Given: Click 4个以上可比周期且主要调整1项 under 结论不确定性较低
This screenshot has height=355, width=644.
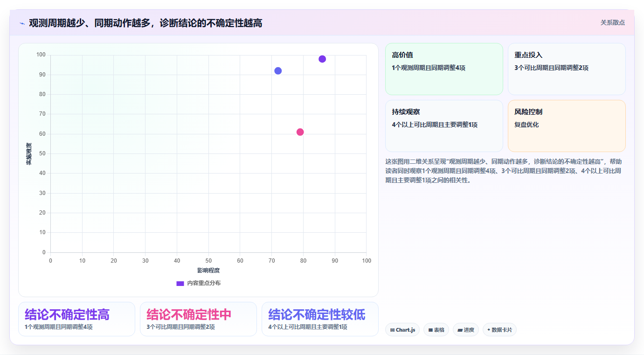Looking at the screenshot, I should pyautogui.click(x=308, y=327).
